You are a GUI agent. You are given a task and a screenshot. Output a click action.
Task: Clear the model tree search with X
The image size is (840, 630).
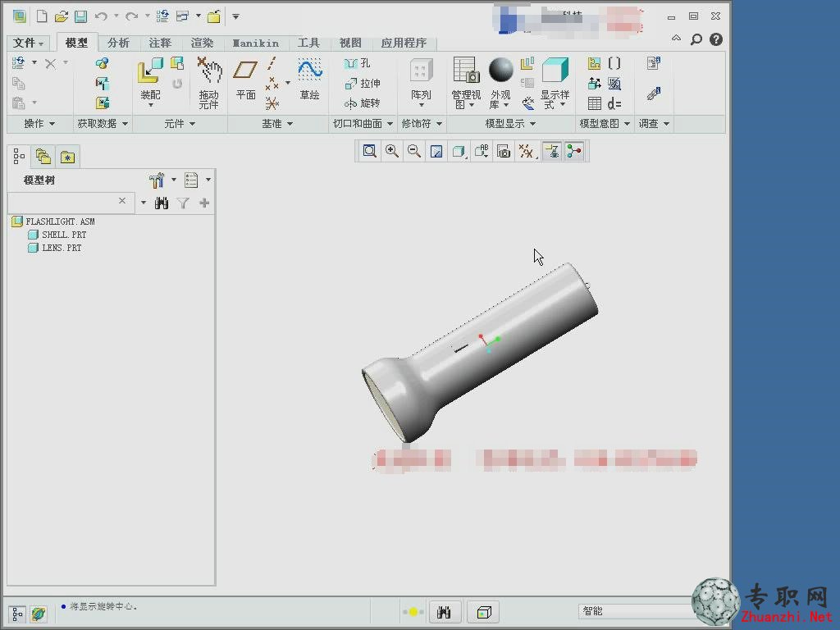point(122,201)
